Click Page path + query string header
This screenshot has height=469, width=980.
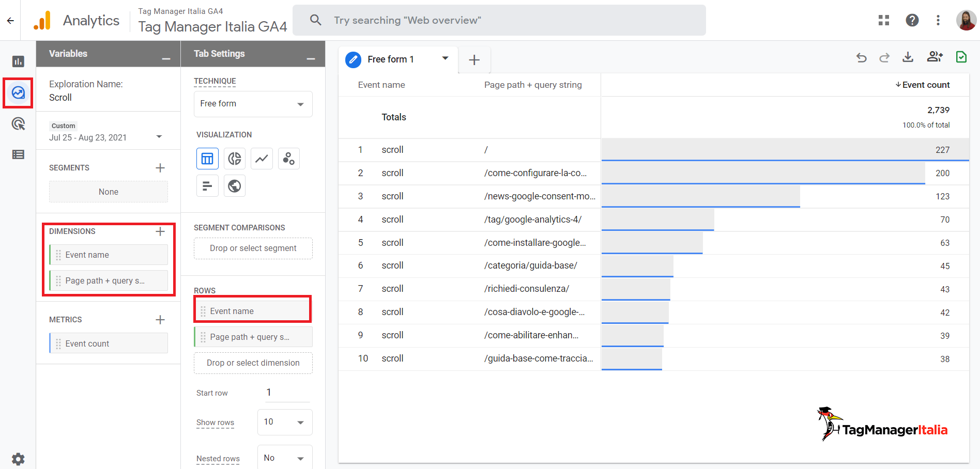coord(533,85)
